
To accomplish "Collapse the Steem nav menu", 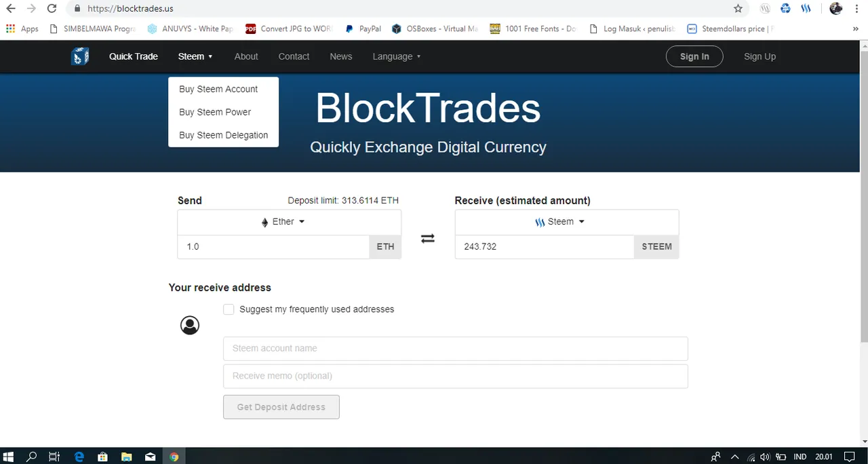I will 195,56.
